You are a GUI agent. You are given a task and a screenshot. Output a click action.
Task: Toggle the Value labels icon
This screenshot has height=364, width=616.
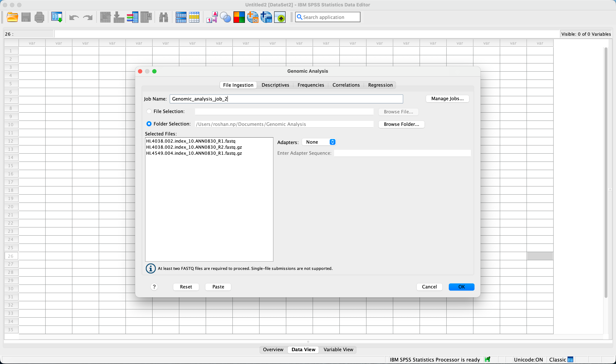[x=212, y=17]
